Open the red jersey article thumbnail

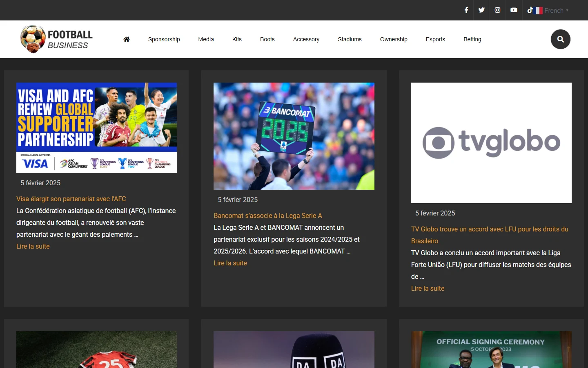(x=97, y=350)
